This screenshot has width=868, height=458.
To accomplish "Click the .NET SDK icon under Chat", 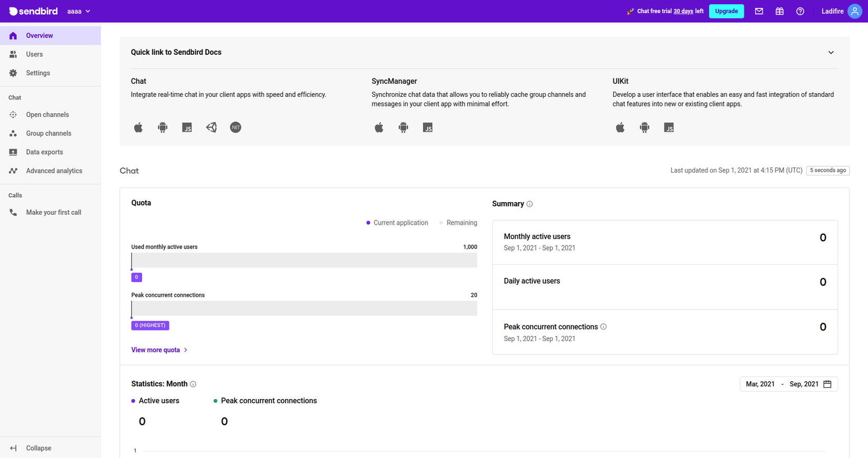I will point(236,127).
